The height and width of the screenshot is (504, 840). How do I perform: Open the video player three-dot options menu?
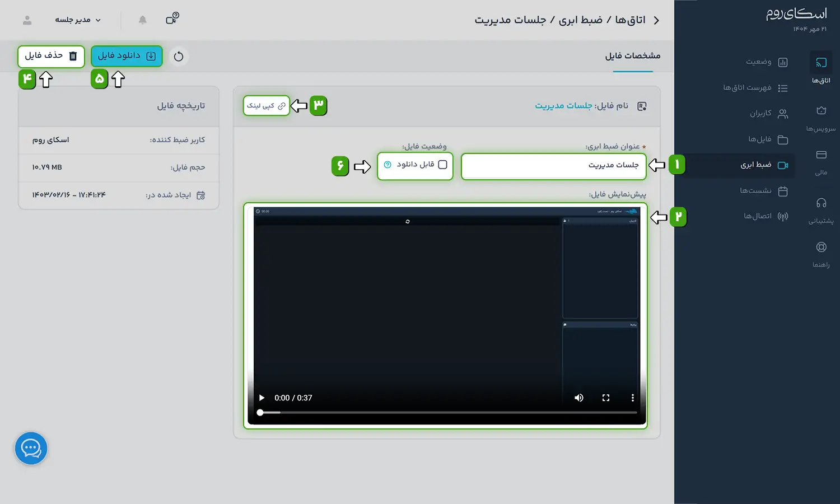[x=633, y=398]
